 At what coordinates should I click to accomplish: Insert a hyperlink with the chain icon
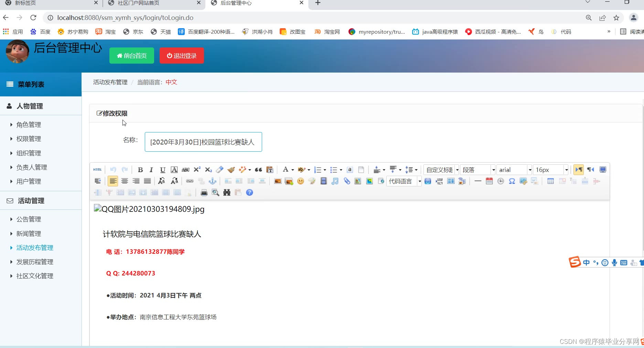(x=190, y=181)
